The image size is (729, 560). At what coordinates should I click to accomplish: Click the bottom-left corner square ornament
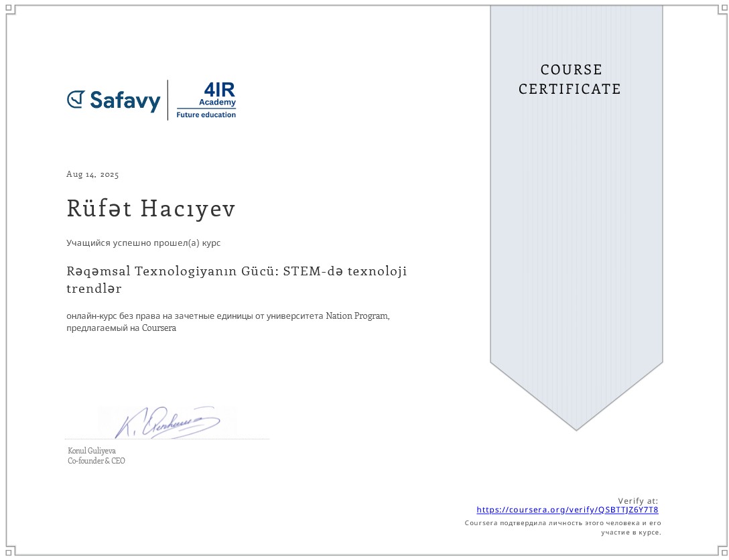9,551
